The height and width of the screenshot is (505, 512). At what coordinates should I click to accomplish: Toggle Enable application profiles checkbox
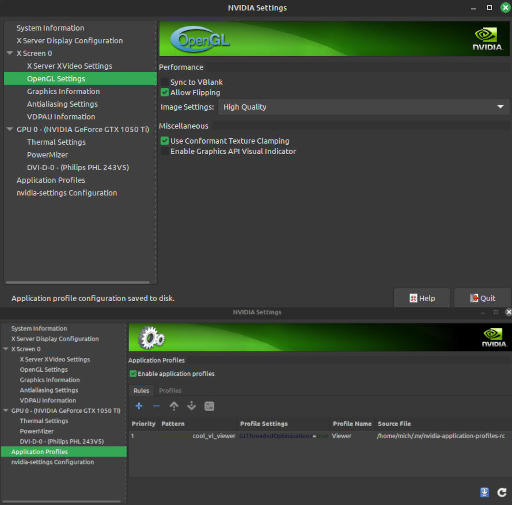(x=133, y=374)
